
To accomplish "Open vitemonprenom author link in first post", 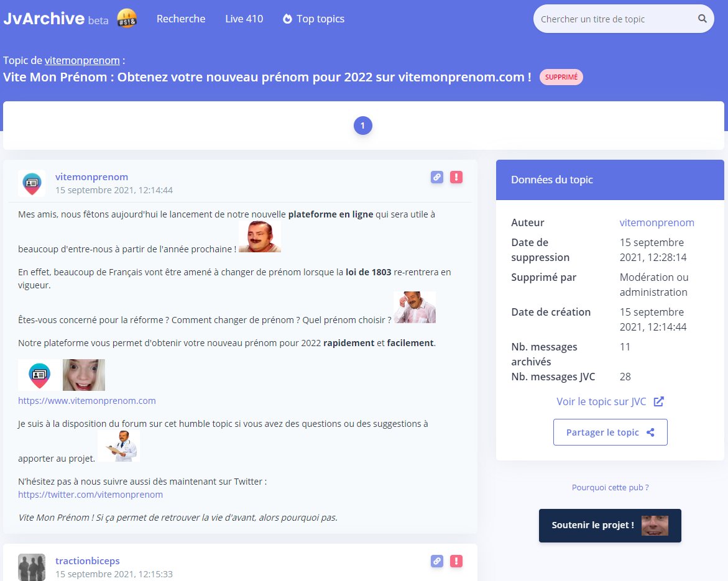I will coord(91,177).
